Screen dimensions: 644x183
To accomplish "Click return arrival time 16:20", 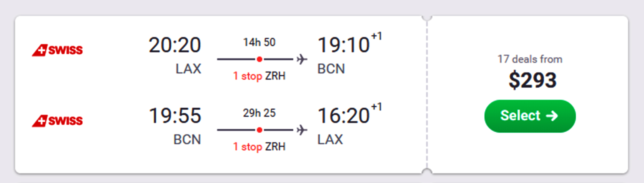I will pos(343,116).
